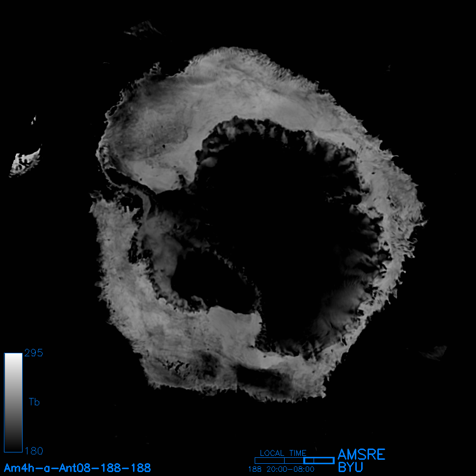
Task: Select the highlighted local time bar segment
Action: point(319,460)
